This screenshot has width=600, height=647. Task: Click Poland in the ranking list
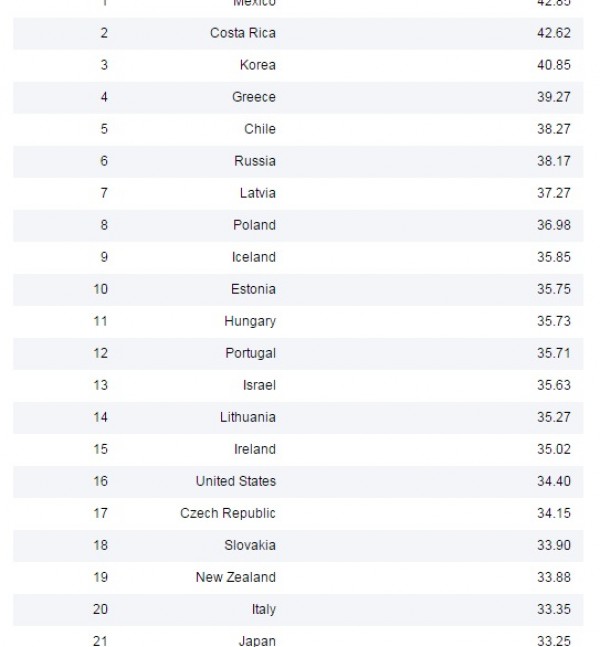(x=254, y=225)
